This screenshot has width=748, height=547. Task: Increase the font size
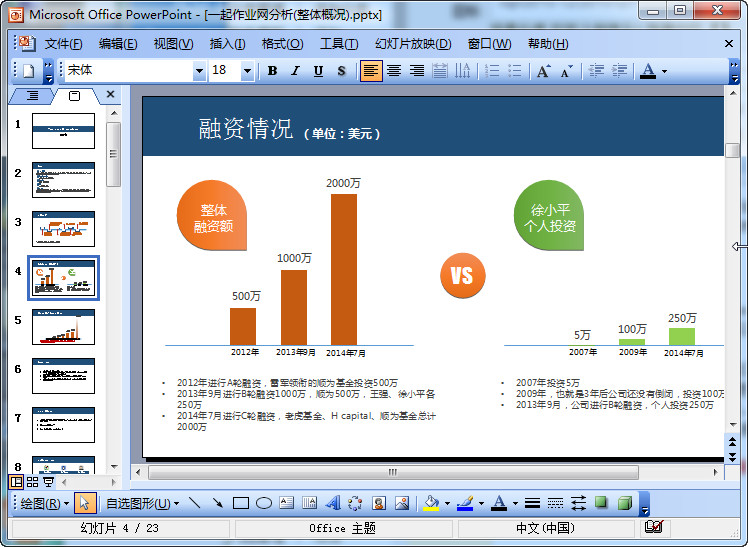tap(544, 71)
